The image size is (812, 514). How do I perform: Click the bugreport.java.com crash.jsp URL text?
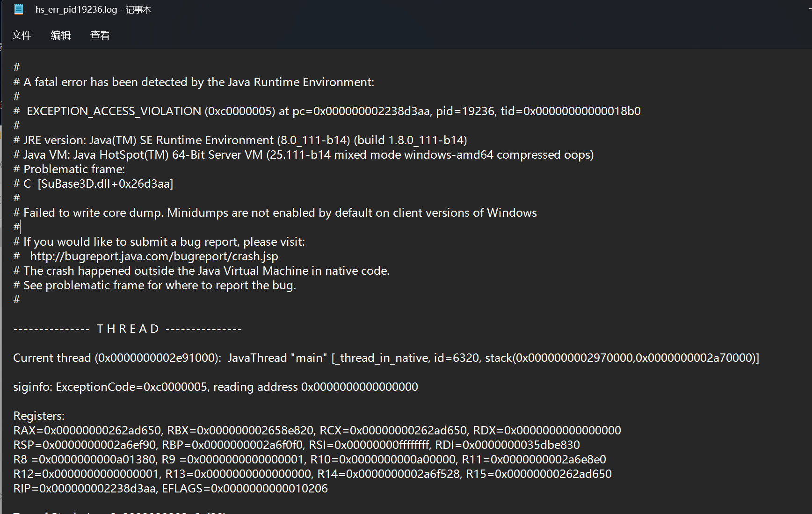pyautogui.click(x=154, y=256)
